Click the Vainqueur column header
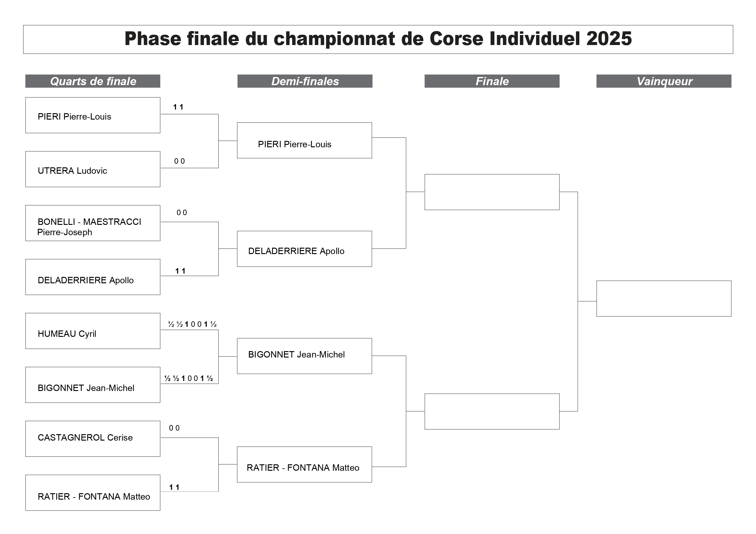The height and width of the screenshot is (534, 756). (664, 81)
